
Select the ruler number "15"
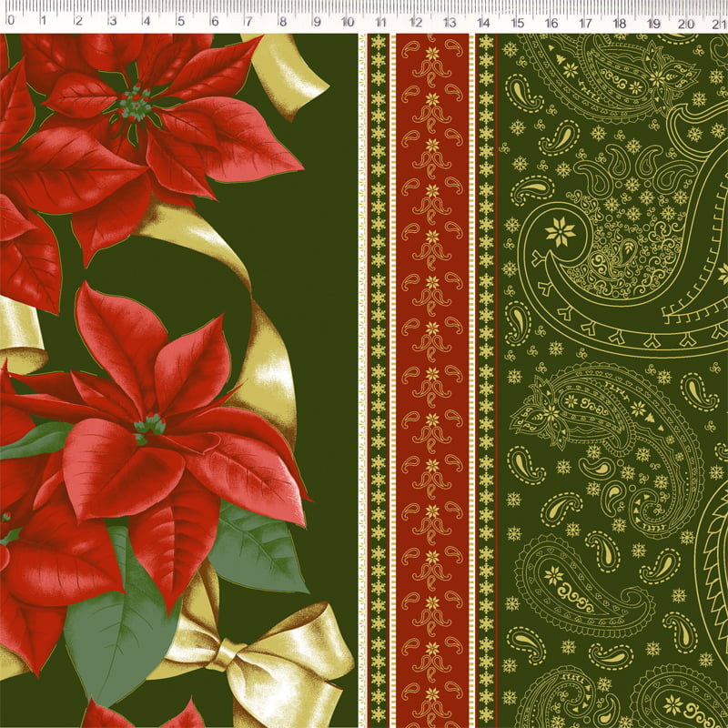point(517,22)
